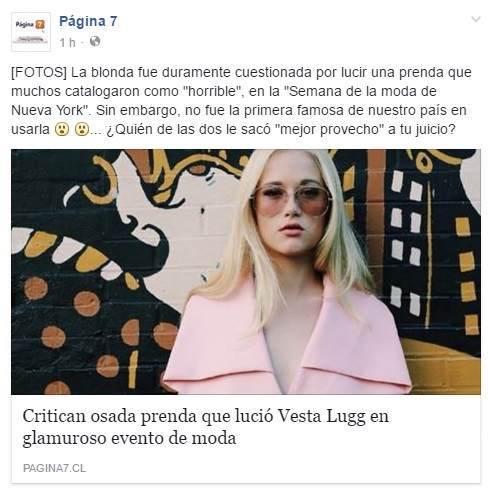Click the globe public privacy icon
Image resolution: width=488 pixels, height=492 pixels.
point(95,42)
